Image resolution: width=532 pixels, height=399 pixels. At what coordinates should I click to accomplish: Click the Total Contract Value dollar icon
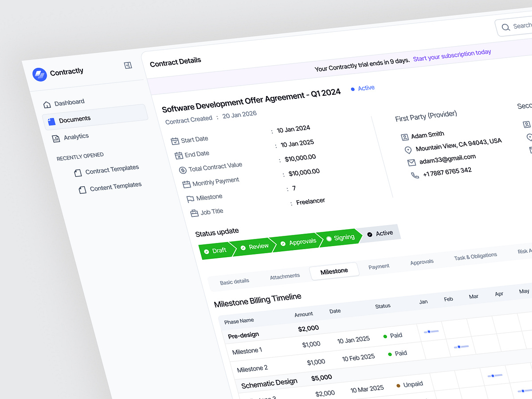[x=183, y=170]
